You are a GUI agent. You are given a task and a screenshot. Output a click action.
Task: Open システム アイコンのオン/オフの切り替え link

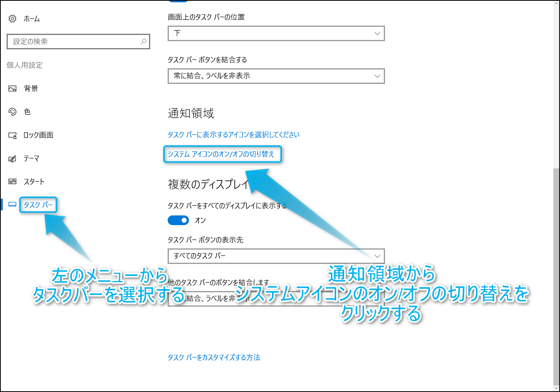tap(221, 154)
